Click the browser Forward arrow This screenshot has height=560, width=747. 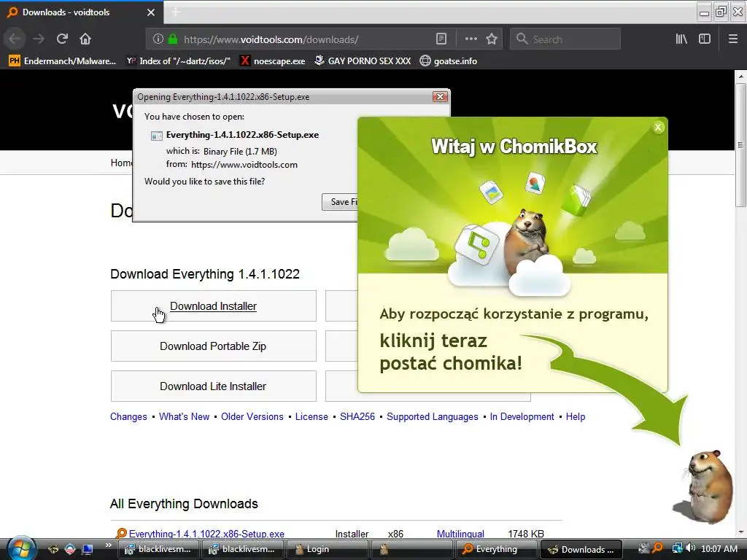point(39,39)
